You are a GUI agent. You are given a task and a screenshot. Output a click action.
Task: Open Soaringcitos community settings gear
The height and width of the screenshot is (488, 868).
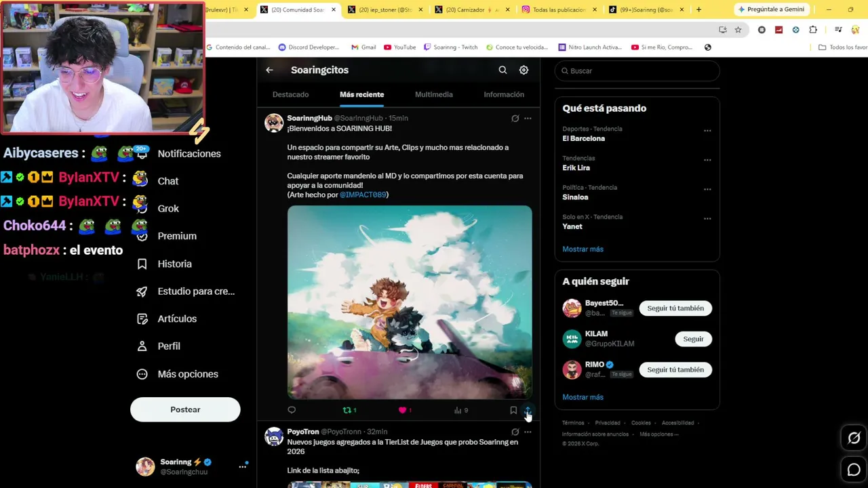524,70
